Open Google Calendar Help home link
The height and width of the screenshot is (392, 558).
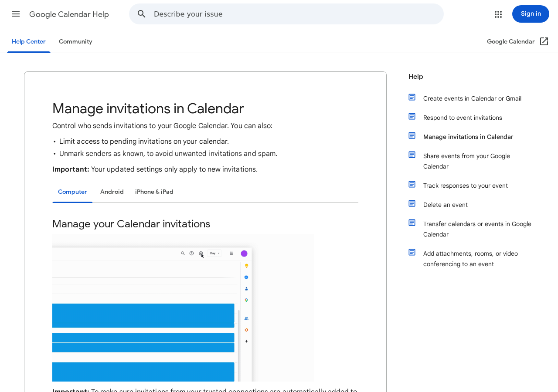point(69,14)
